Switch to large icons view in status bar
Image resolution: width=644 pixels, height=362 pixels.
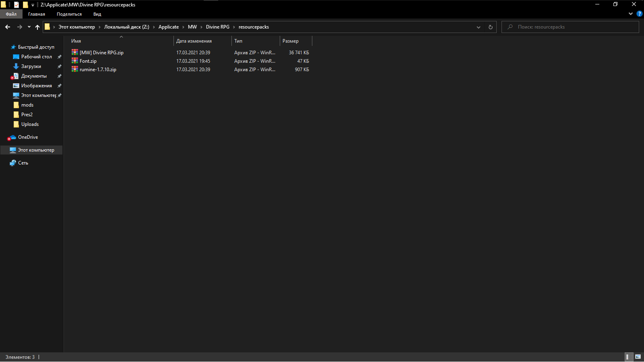(638, 357)
